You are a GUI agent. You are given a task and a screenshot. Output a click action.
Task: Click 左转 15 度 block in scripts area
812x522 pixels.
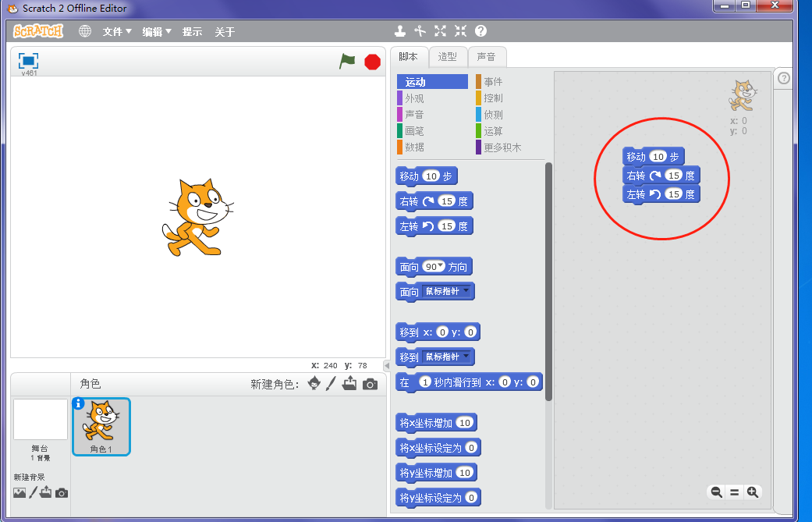coord(661,194)
